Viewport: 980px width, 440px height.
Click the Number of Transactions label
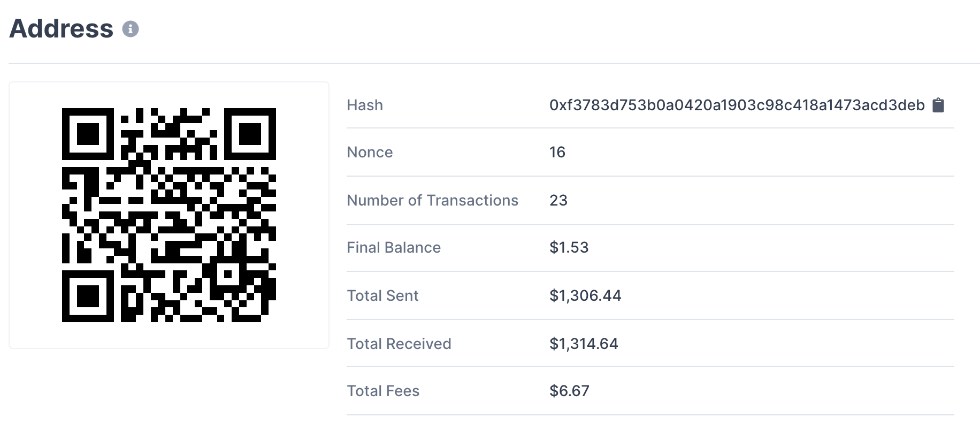pyautogui.click(x=432, y=201)
